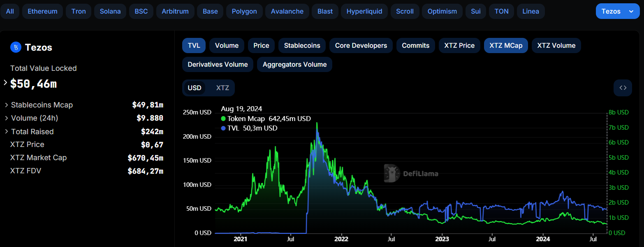Image resolution: width=644 pixels, height=247 pixels.
Task: Toggle the Aggregators Volume series
Action: (294, 64)
